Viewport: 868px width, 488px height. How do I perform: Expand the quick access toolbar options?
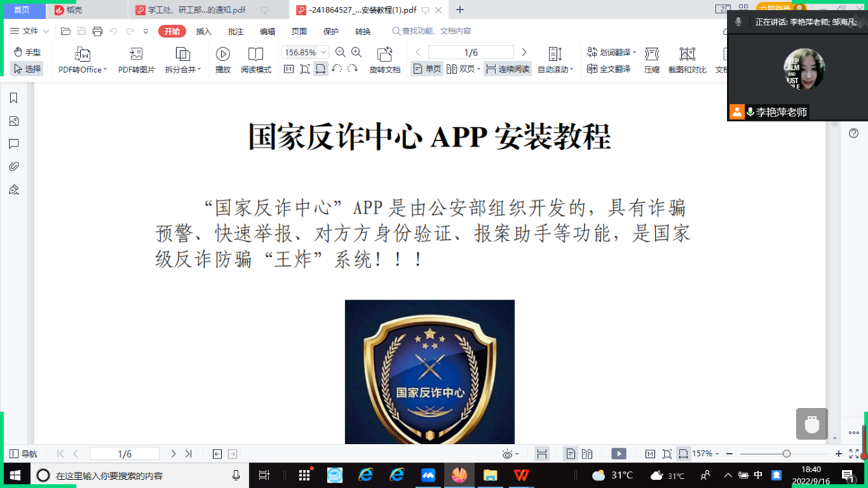(145, 32)
